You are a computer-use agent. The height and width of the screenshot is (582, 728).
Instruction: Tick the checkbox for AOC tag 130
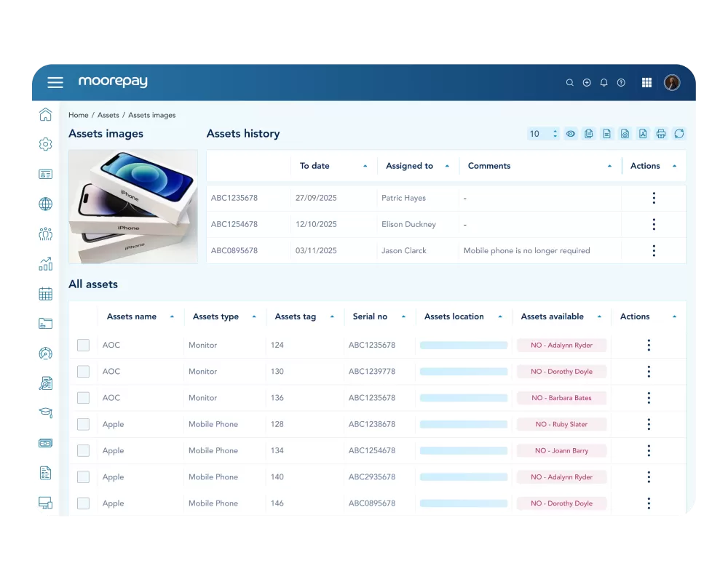coord(83,371)
